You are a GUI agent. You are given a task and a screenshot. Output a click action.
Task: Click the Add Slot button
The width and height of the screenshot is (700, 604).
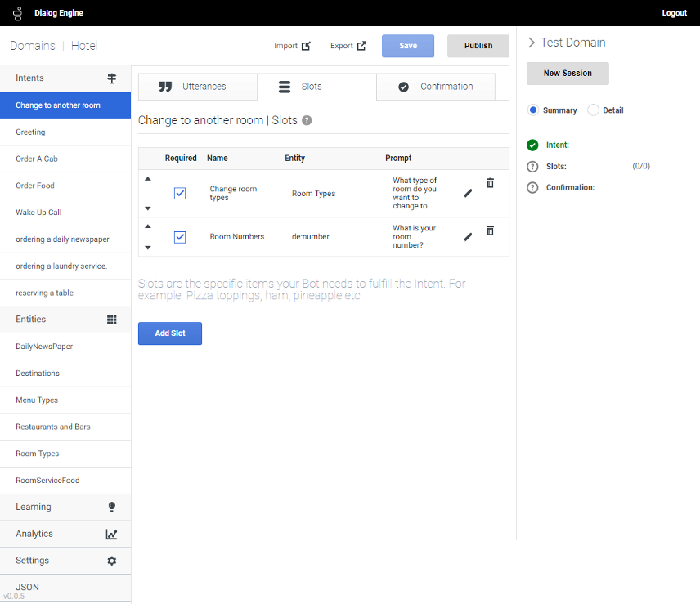point(169,333)
